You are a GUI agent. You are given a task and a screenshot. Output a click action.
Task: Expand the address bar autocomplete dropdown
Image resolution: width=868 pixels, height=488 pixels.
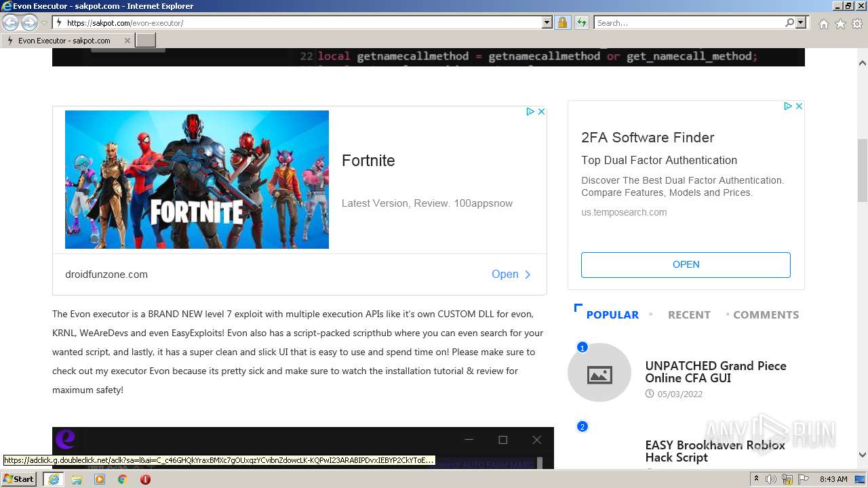pyautogui.click(x=547, y=23)
